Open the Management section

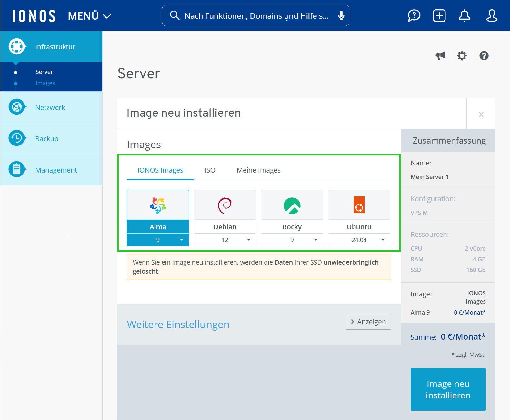51,170
